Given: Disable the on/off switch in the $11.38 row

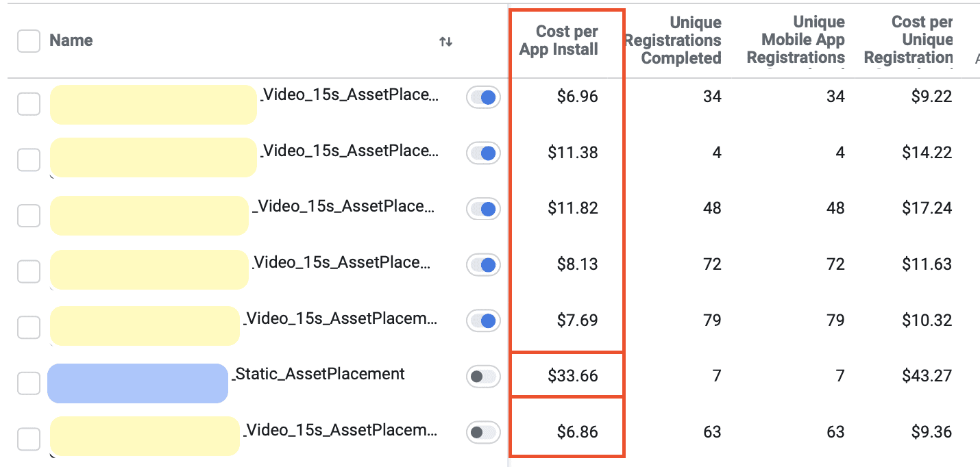Looking at the screenshot, I should [x=483, y=153].
